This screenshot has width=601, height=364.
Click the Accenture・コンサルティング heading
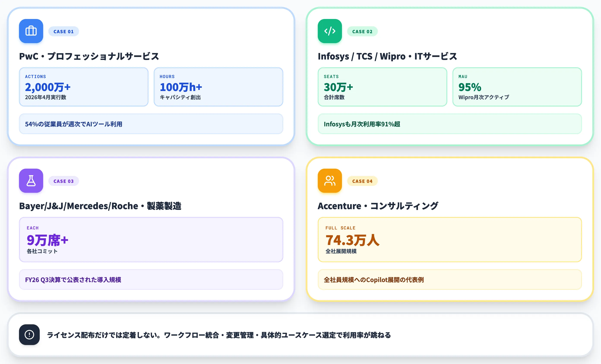tap(378, 206)
